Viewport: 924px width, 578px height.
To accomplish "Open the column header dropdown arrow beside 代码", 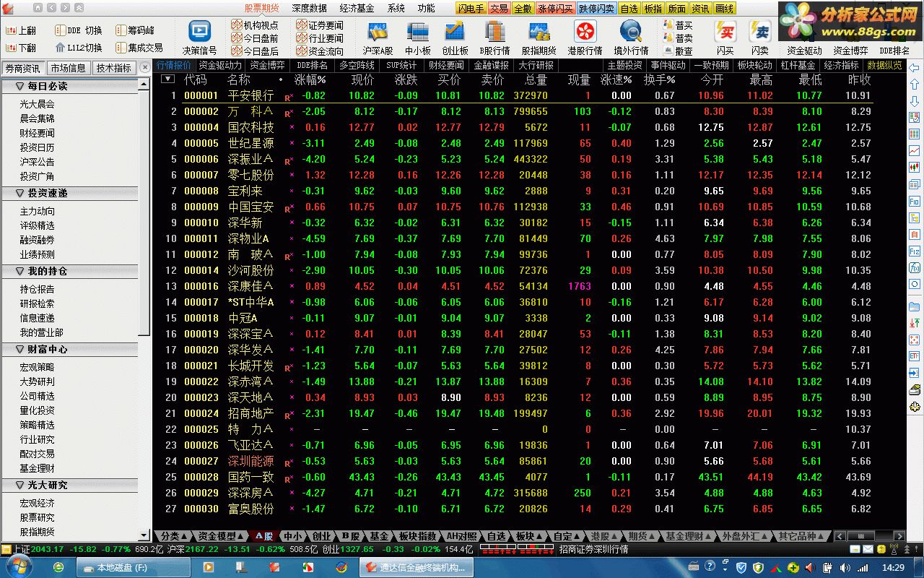I will tap(167, 79).
